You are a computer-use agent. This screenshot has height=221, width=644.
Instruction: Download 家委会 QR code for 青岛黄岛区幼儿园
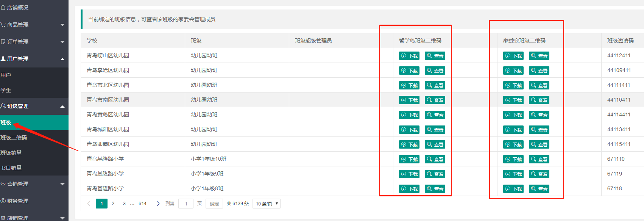[x=513, y=115]
